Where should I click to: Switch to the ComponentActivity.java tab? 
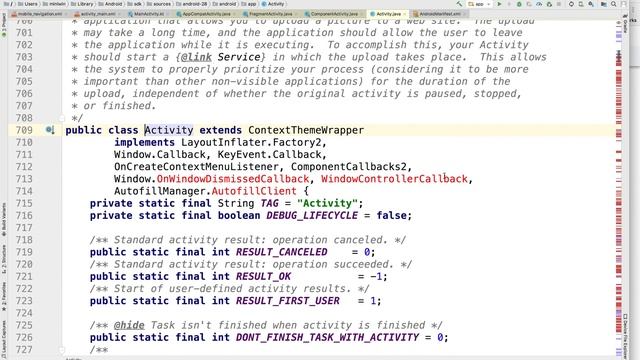point(334,14)
